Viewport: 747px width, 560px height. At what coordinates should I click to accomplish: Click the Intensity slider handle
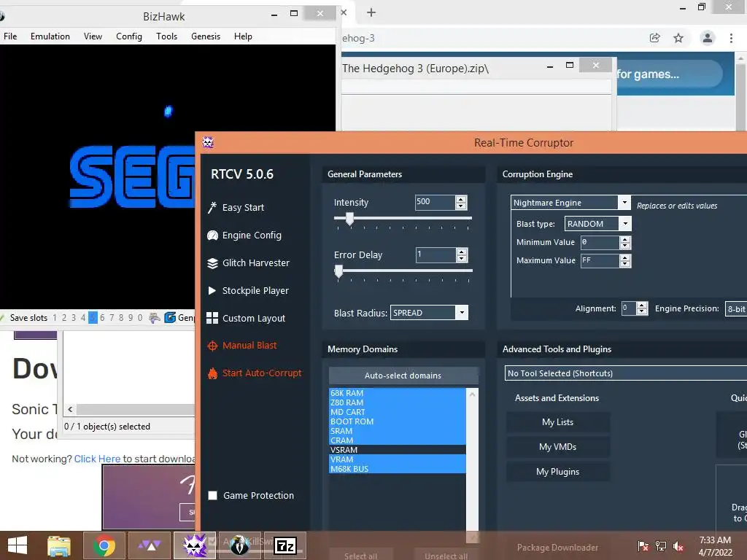(349, 219)
